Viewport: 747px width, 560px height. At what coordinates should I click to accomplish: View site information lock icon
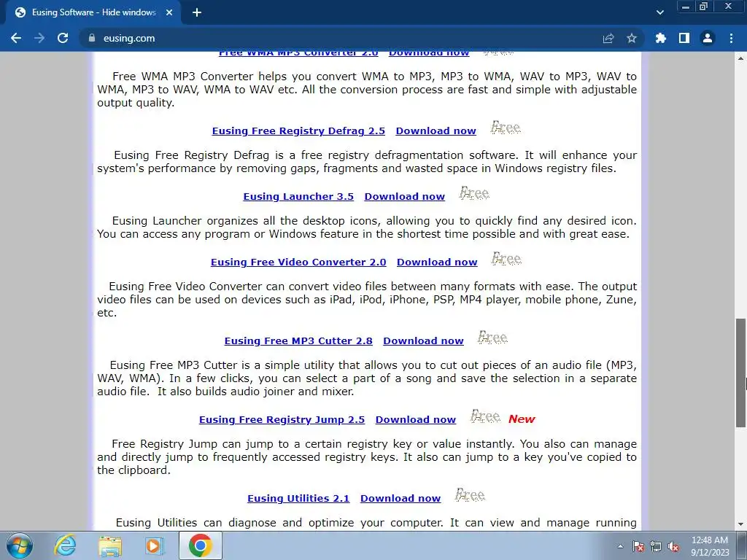[x=92, y=38]
